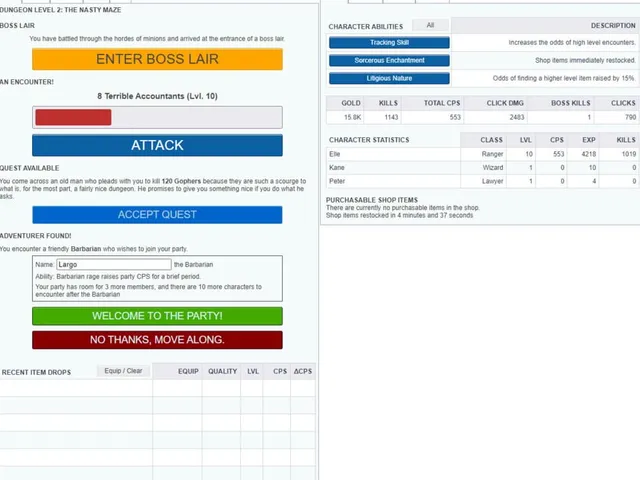
Task: Attack the Terrible Accountants
Action: (x=157, y=145)
